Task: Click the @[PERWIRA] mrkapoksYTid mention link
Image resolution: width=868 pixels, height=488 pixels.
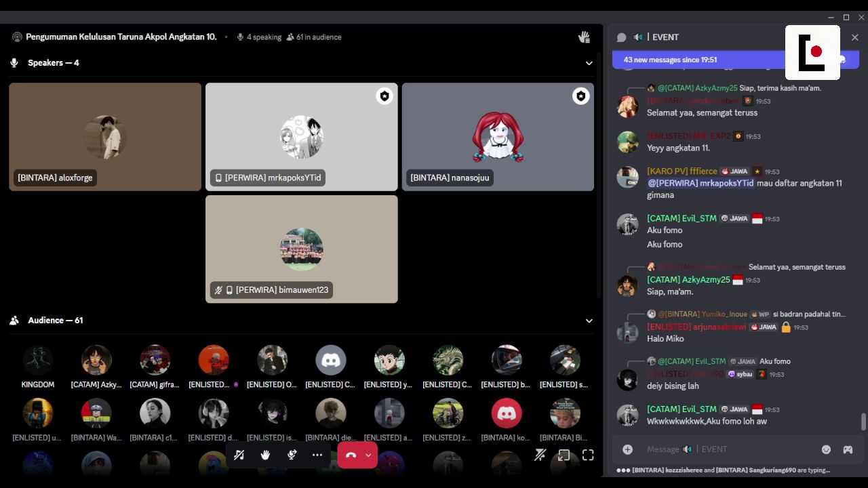Action: coord(701,183)
